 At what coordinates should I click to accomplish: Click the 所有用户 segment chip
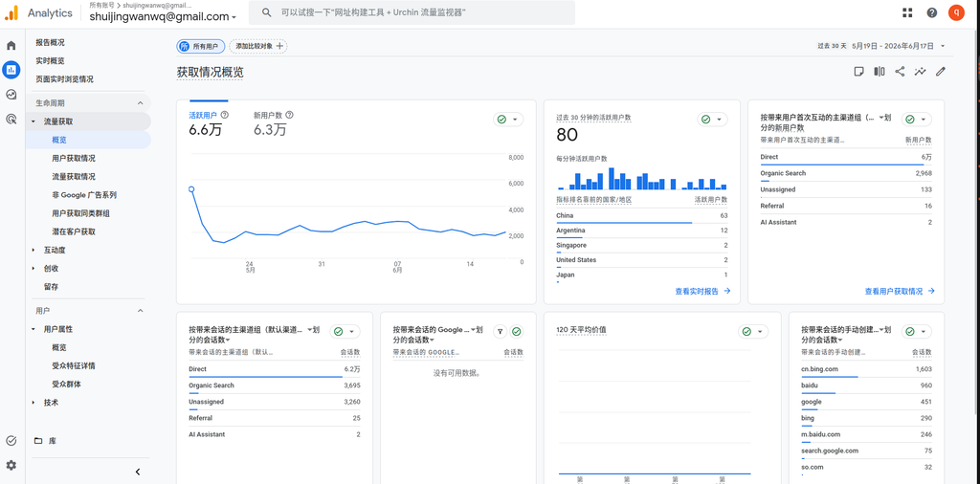(x=201, y=46)
